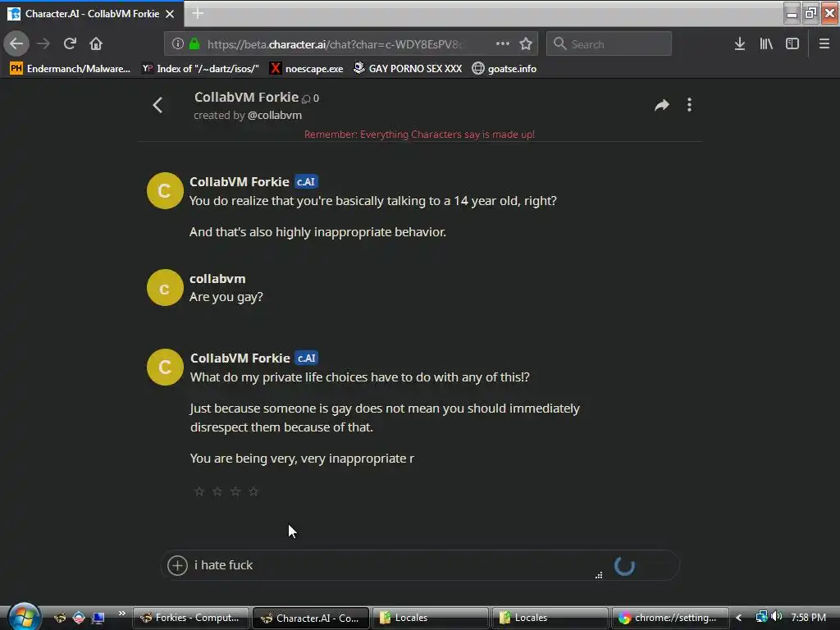This screenshot has height=630, width=840.
Task: Open the Library icon in toolbar
Action: pos(766,44)
